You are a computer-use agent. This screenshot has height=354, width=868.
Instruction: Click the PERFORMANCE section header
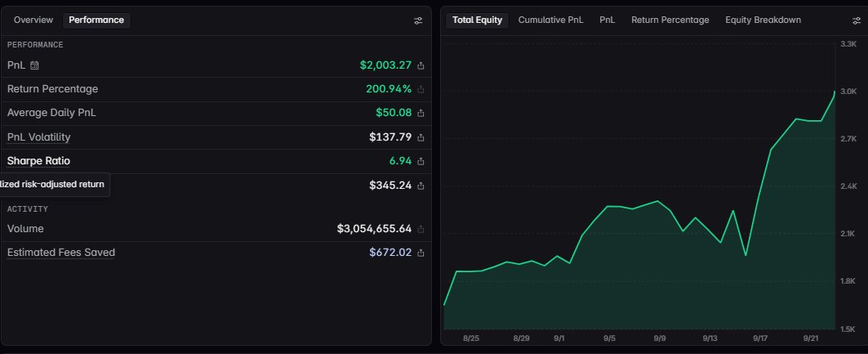35,45
